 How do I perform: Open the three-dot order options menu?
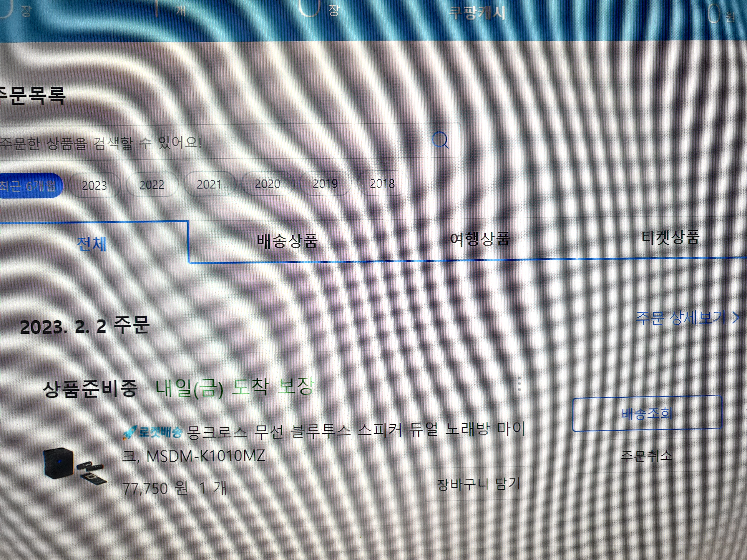pos(520,384)
